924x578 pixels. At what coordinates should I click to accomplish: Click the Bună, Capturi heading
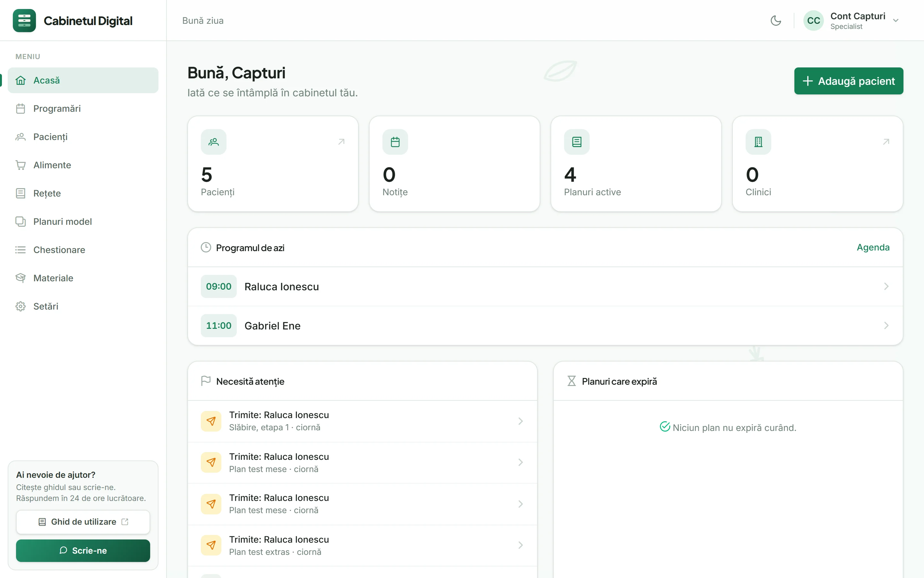click(x=236, y=73)
